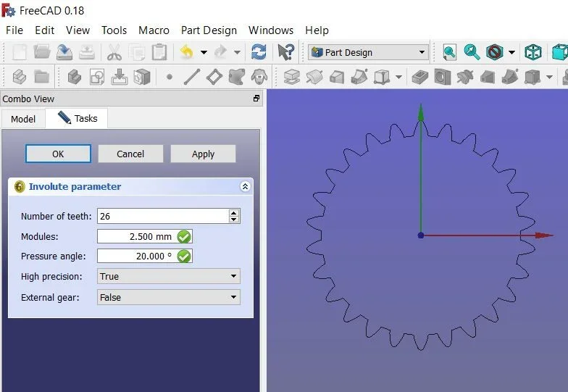568x392 pixels.
Task: Activate the What's This help cursor
Action: [x=285, y=52]
